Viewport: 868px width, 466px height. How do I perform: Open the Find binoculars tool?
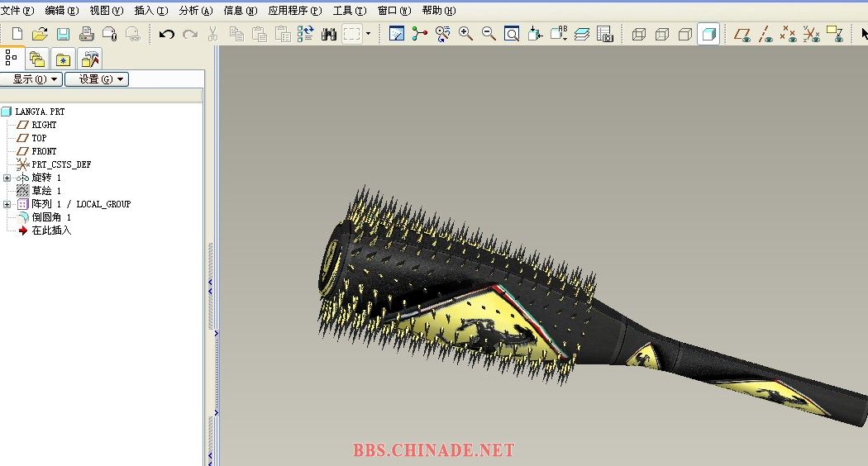pyautogui.click(x=328, y=34)
